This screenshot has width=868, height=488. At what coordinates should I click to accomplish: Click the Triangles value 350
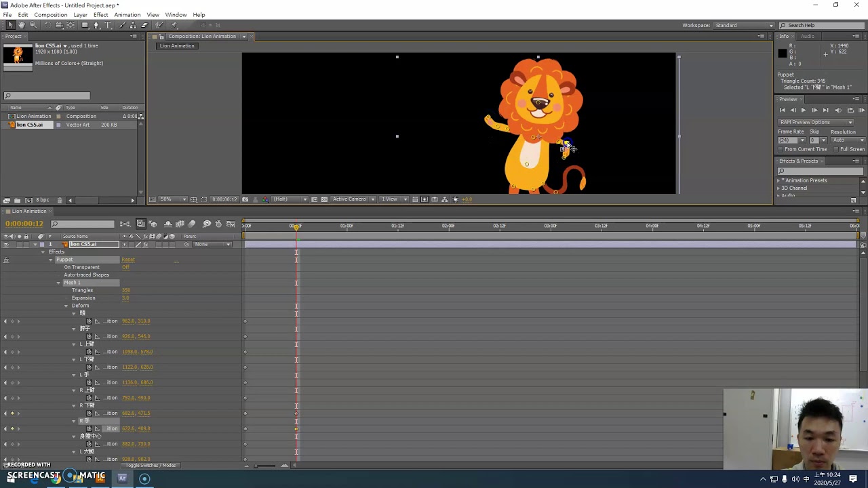(x=125, y=290)
